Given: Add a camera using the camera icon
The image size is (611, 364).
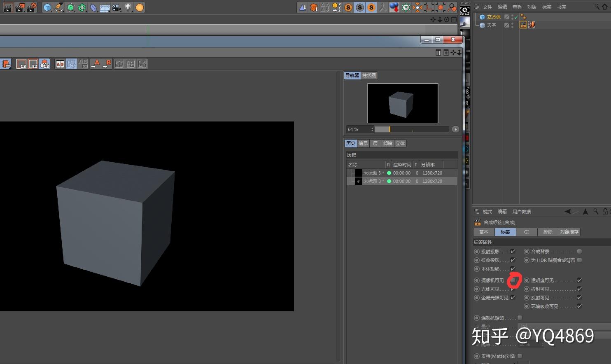Looking at the screenshot, I should (117, 7).
